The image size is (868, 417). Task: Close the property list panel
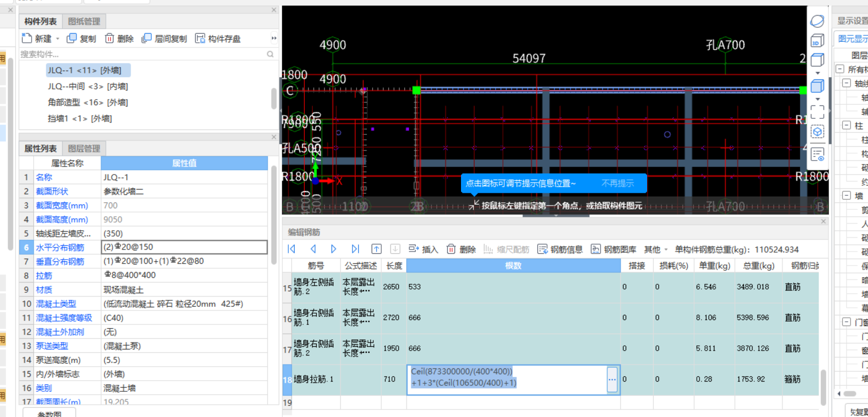(274, 137)
